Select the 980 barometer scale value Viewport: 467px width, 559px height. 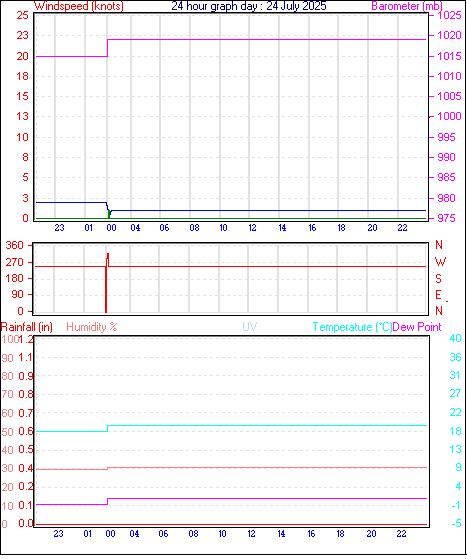[447, 198]
